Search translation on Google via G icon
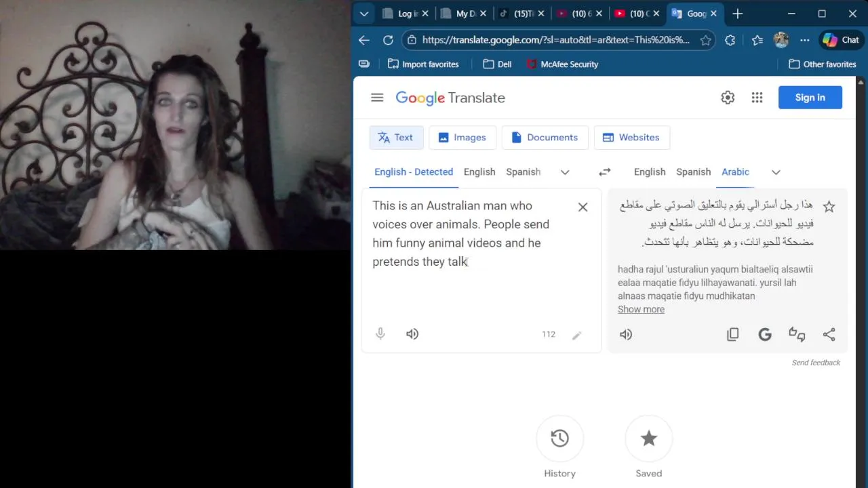Viewport: 868px width, 488px height. [765, 334]
